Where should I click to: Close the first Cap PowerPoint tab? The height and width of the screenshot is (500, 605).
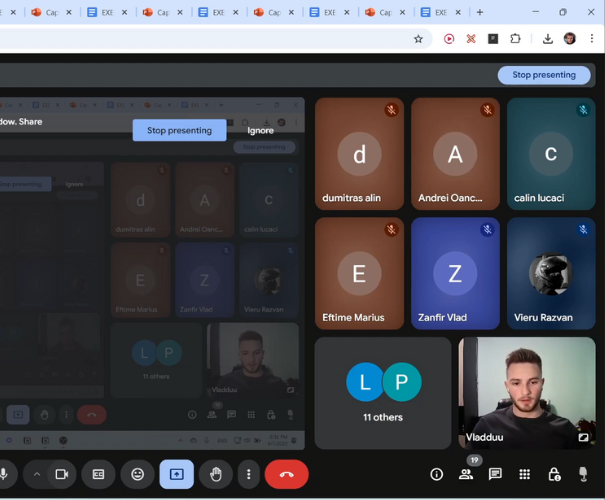pos(69,12)
